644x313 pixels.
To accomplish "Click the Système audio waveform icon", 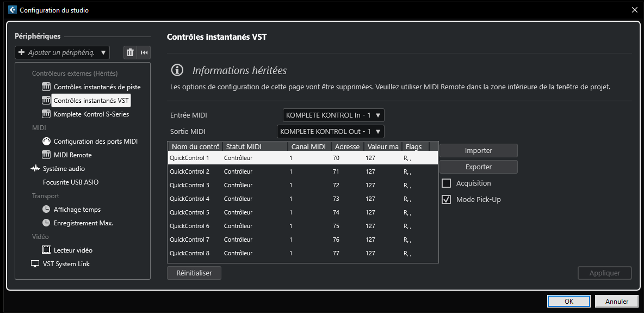I will pos(35,169).
